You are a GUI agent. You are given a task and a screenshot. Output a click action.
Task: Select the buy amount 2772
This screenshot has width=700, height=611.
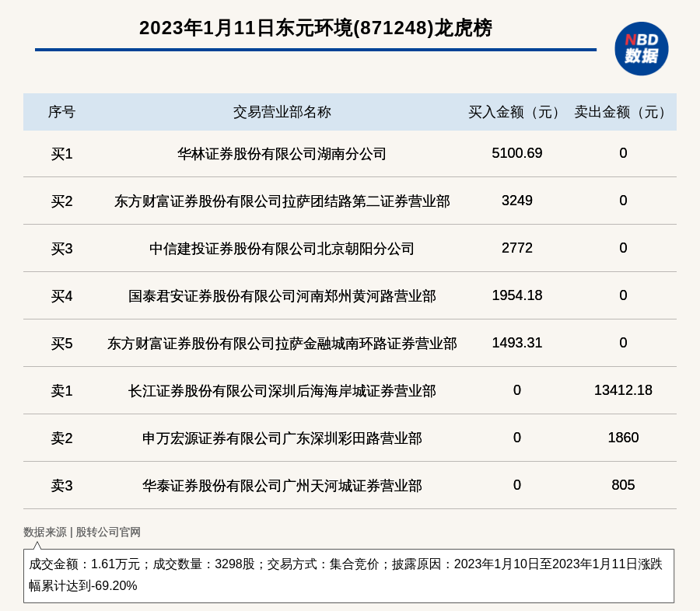[517, 248]
